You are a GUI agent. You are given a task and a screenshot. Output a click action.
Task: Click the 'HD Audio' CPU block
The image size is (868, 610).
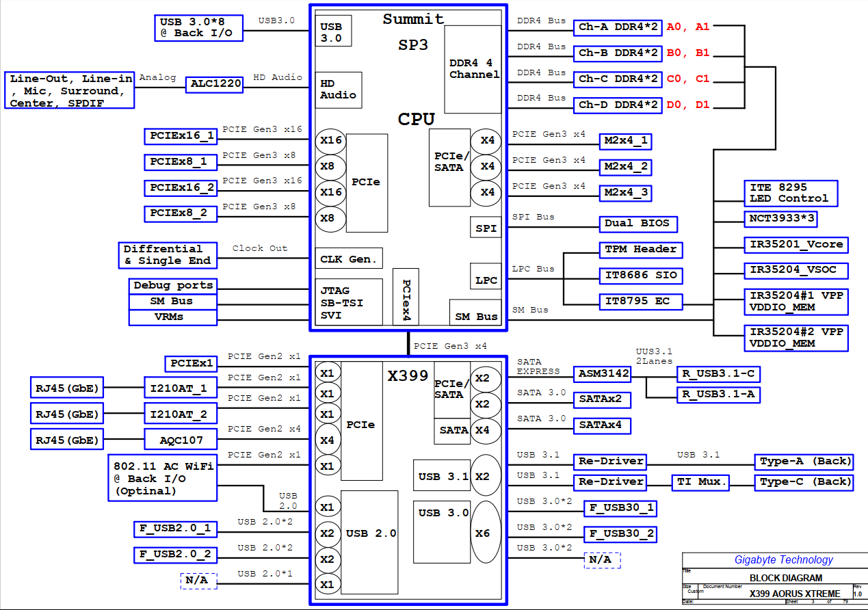(x=338, y=90)
